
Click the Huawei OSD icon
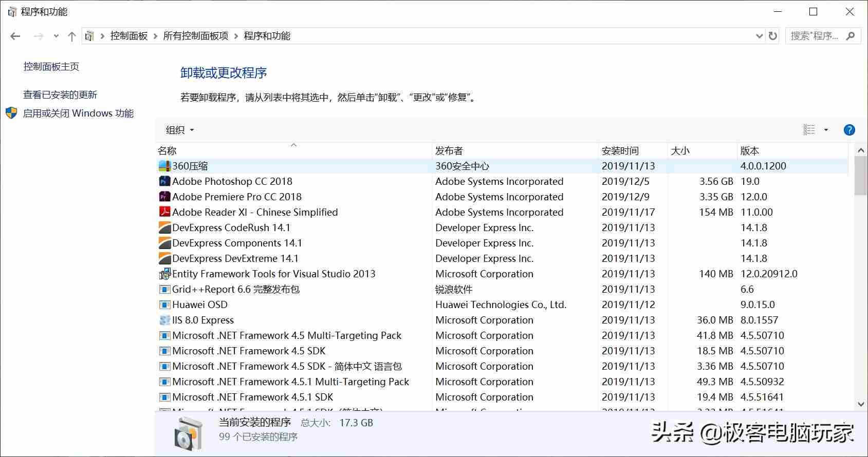click(x=164, y=304)
